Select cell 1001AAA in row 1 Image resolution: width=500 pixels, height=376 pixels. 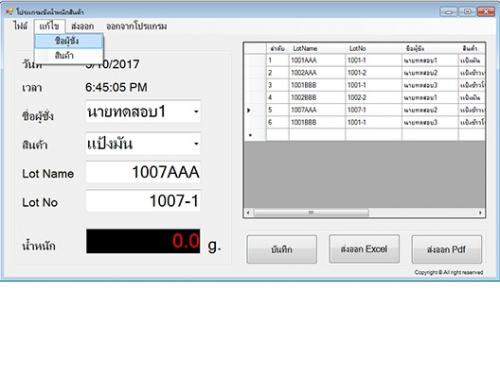click(317, 60)
